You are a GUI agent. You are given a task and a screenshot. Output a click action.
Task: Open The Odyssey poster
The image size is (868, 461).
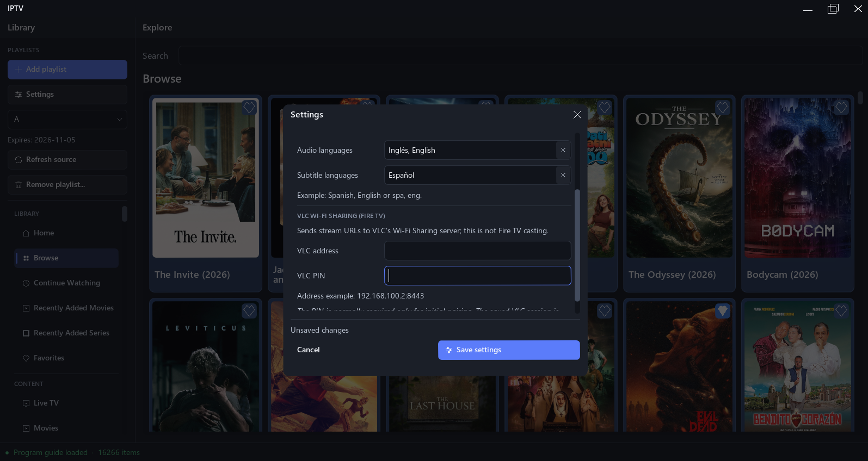(679, 178)
